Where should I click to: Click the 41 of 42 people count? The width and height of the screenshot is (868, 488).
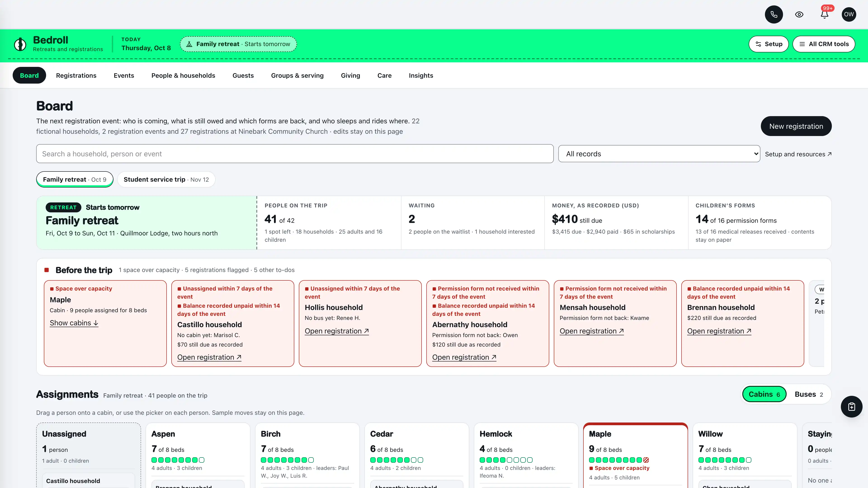coord(279,219)
